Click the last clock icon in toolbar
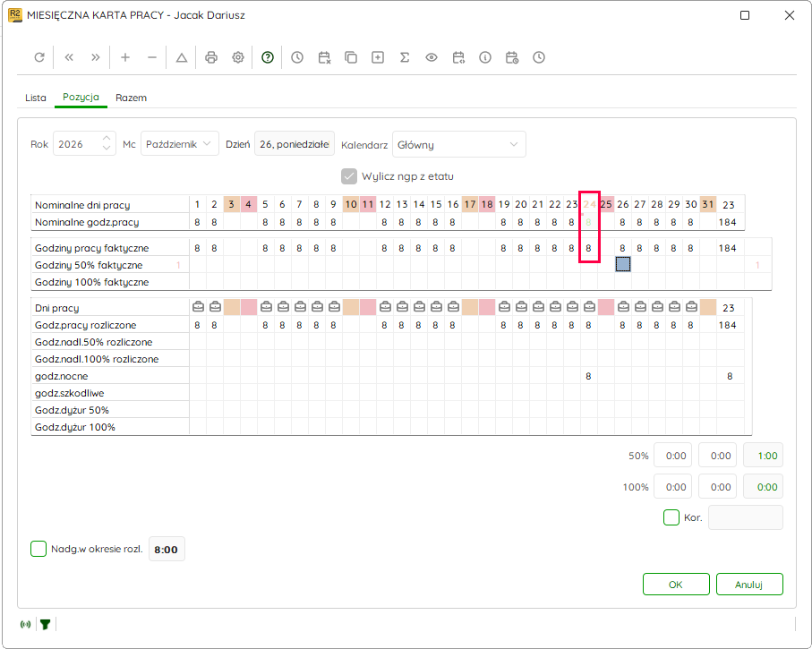 pos(539,57)
